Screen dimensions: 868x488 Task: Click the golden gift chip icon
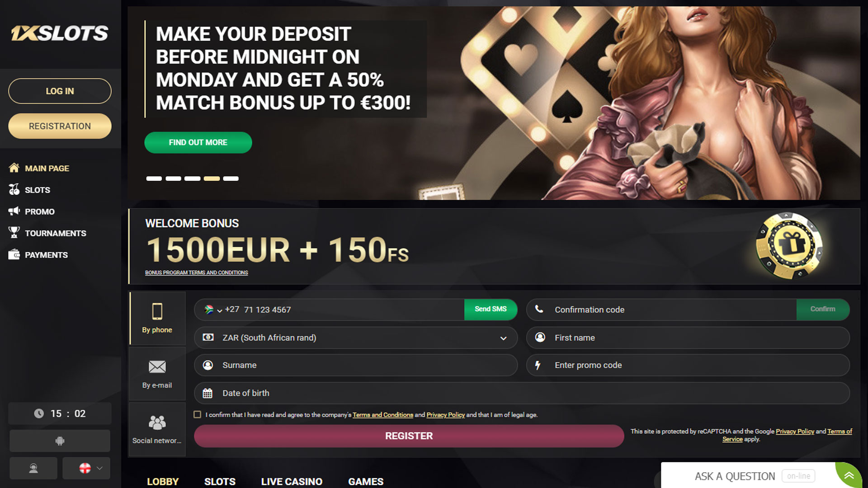789,246
